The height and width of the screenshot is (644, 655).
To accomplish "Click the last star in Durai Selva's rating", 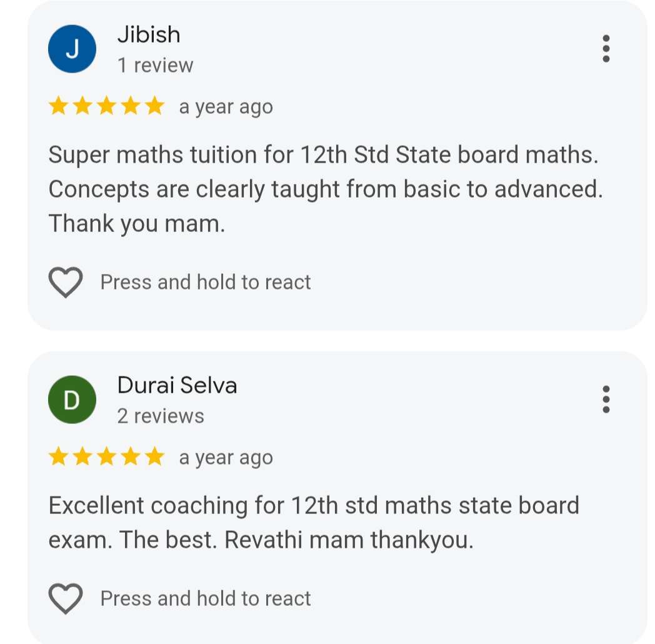I will coord(154,457).
